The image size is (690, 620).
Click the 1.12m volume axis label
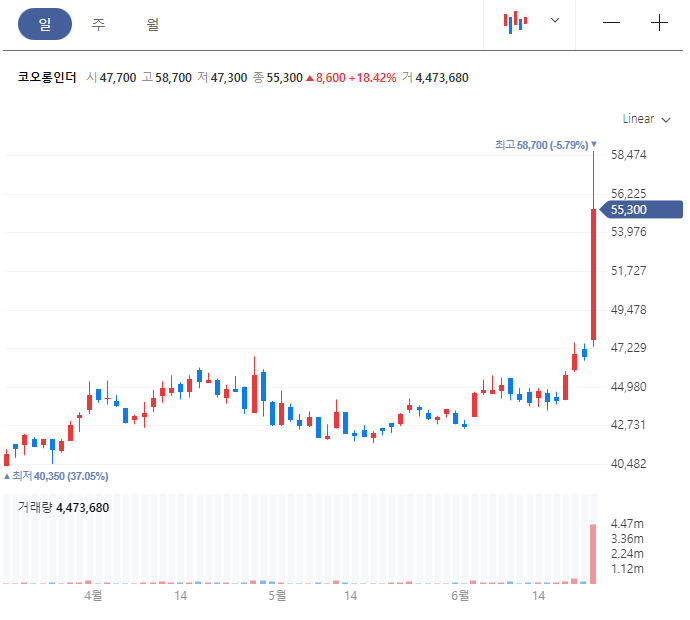coord(627,569)
